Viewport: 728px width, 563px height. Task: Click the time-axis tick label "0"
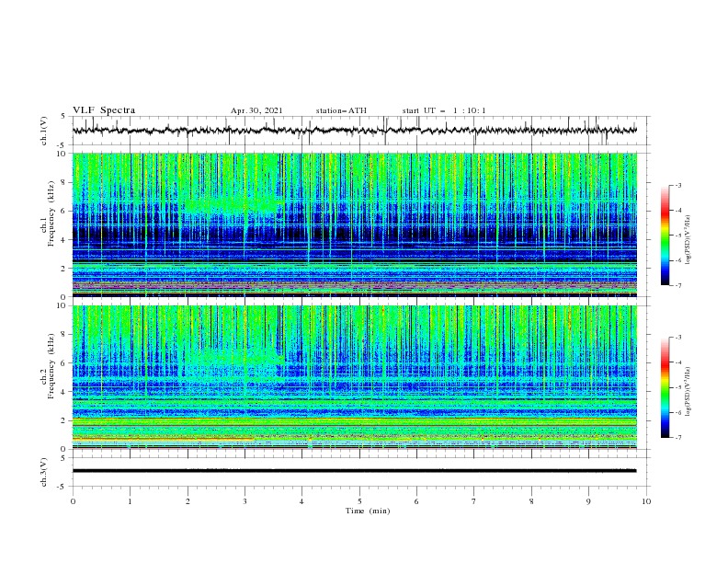[x=73, y=501]
